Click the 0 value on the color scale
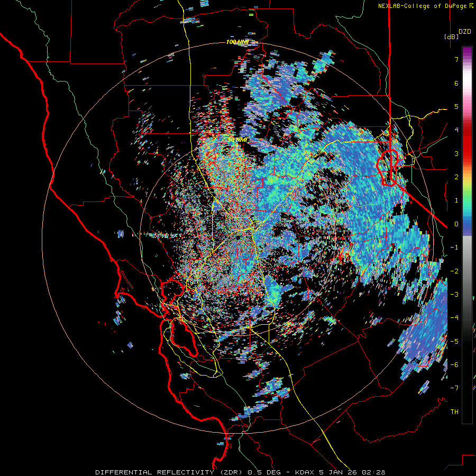The height and width of the screenshot is (476, 476). point(456,224)
